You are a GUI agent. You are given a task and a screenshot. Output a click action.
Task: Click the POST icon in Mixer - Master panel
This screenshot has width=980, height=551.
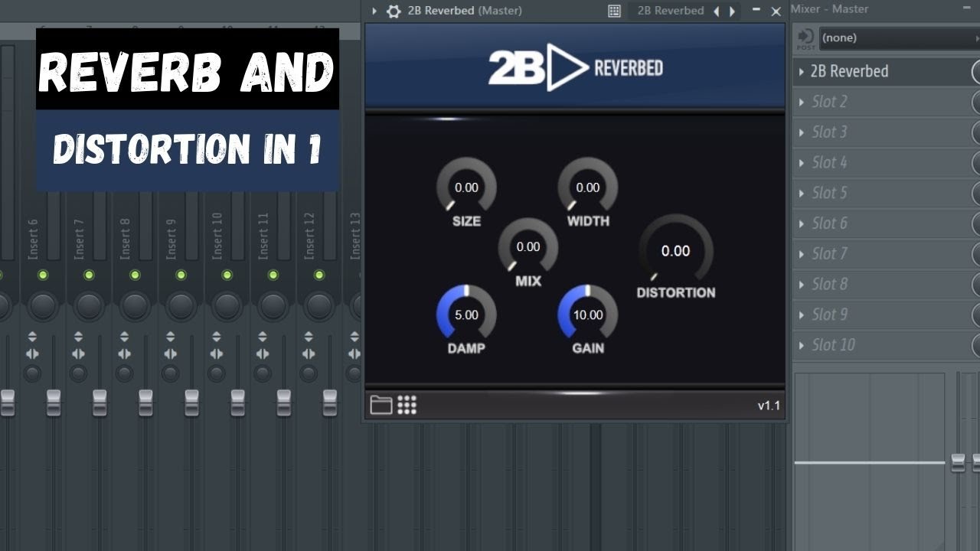pyautogui.click(x=805, y=38)
